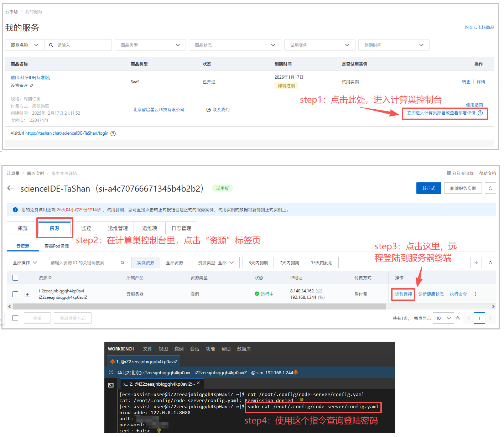Open the 文件 menu in Workbench
The width and height of the screenshot is (504, 437).
pyautogui.click(x=147, y=349)
